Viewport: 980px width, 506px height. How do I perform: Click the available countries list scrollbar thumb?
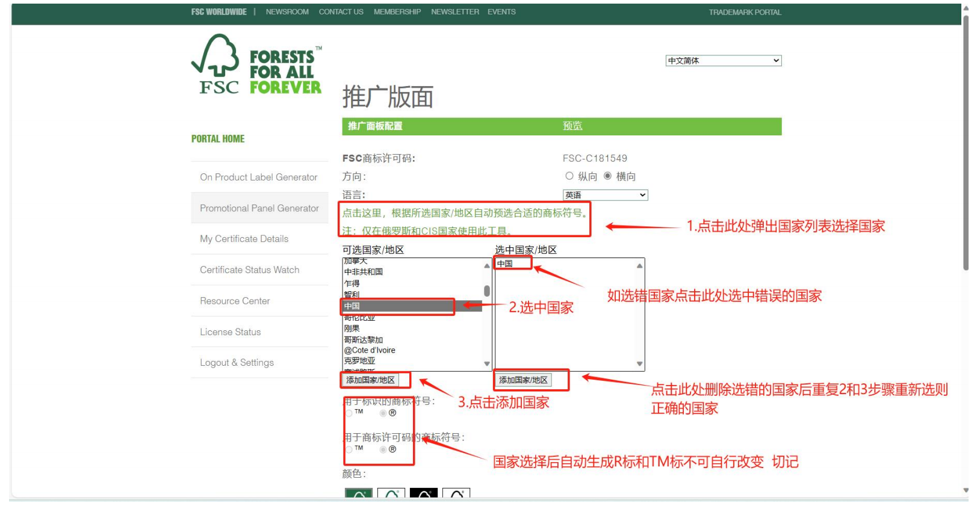pyautogui.click(x=487, y=291)
